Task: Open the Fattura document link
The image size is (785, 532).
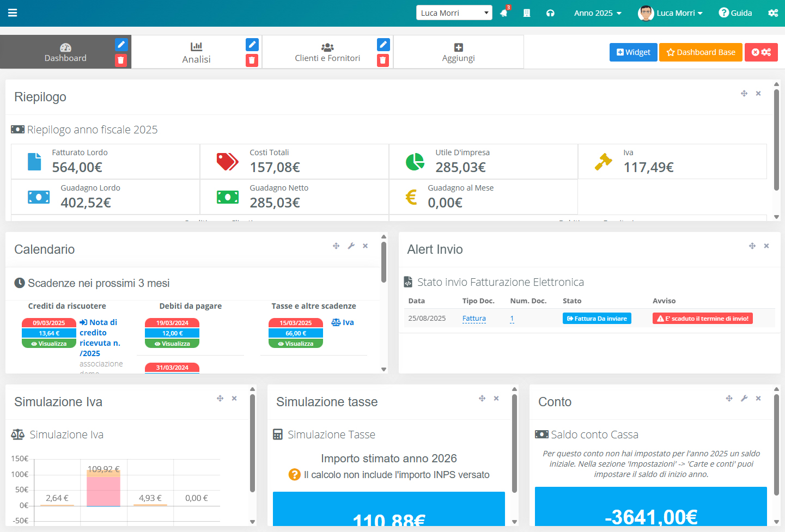Action: [474, 319]
